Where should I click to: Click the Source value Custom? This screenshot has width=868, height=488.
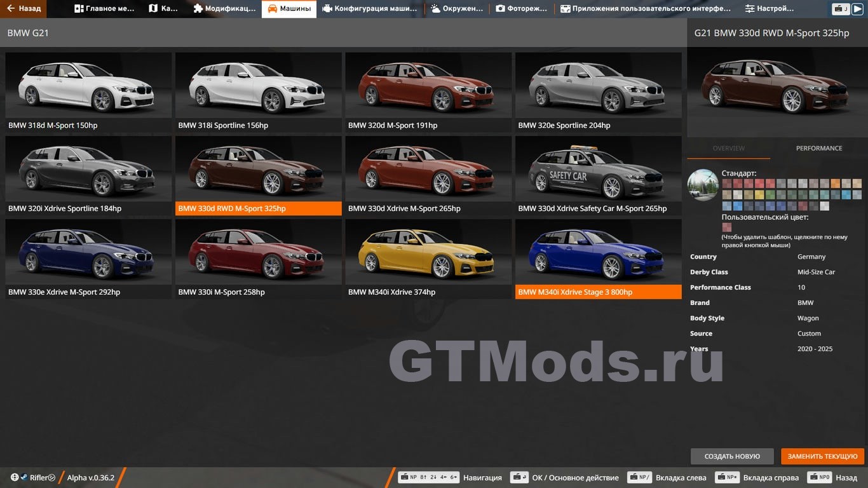tap(809, 333)
